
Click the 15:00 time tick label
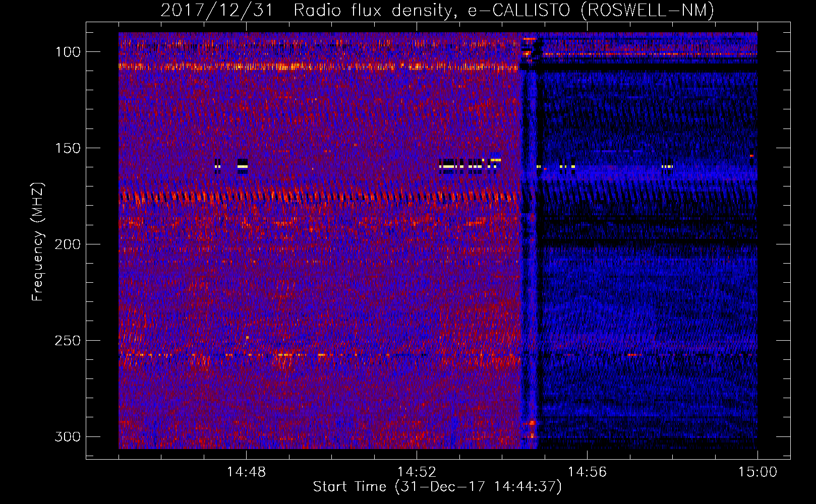click(x=757, y=472)
